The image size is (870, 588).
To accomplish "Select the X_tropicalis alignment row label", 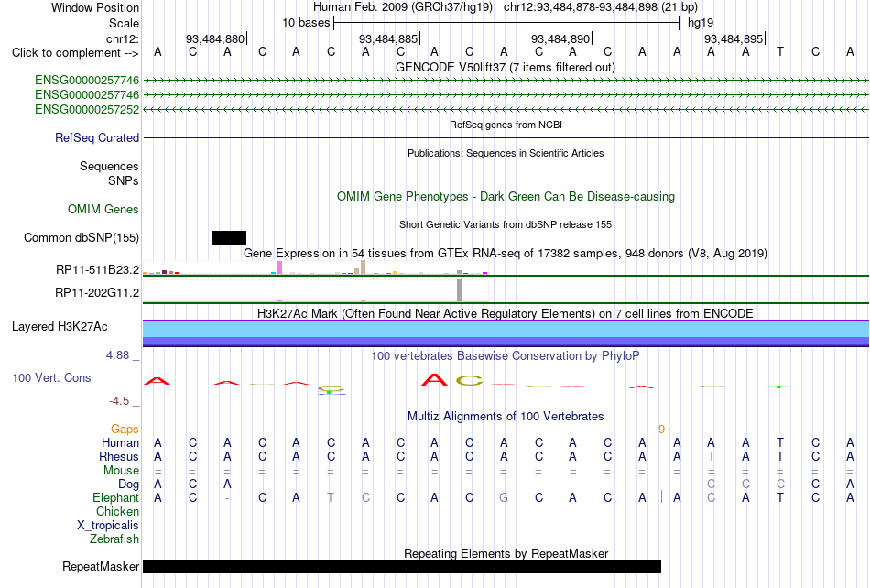I will [x=108, y=526].
